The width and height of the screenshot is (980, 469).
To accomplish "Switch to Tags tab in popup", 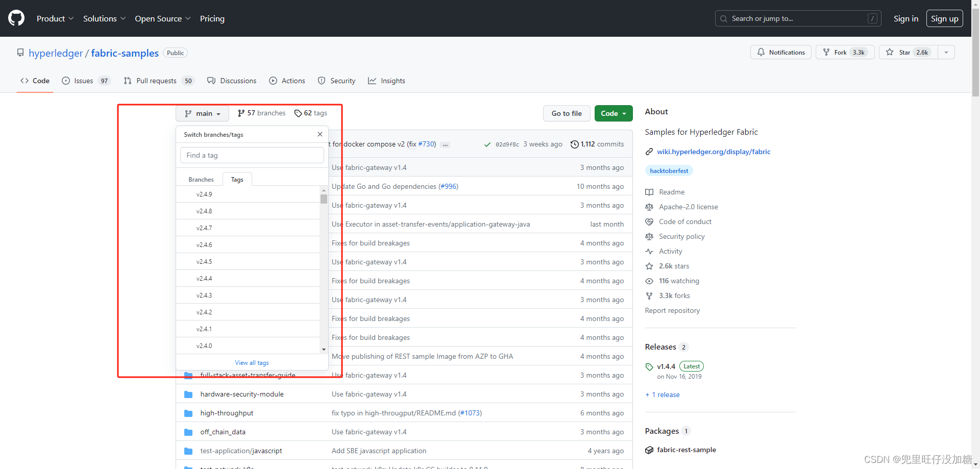I will pyautogui.click(x=237, y=179).
